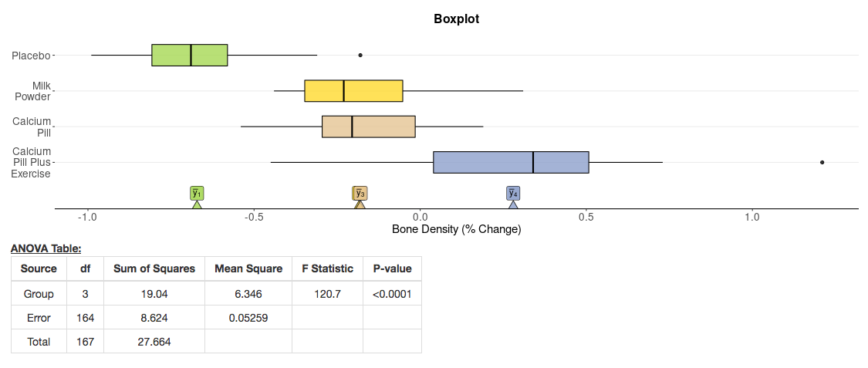The height and width of the screenshot is (368, 868).
Task: Click the green triangle under ȳ1
Action: (x=197, y=204)
